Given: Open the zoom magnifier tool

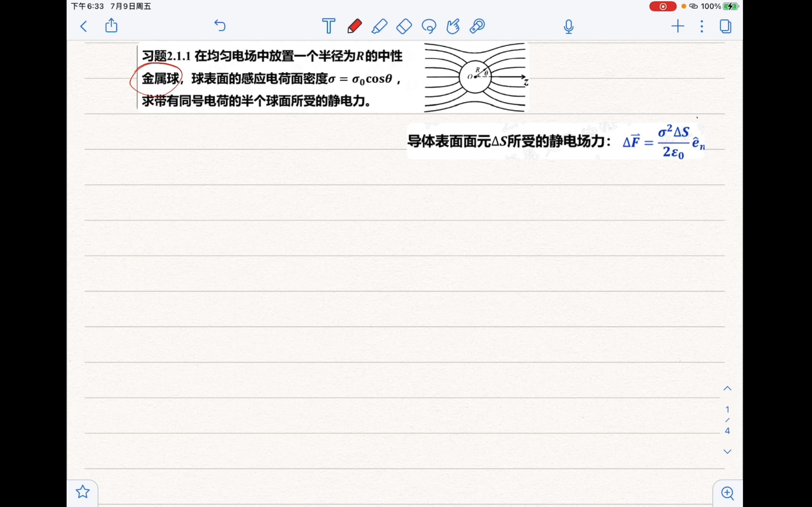Looking at the screenshot, I should (x=728, y=493).
